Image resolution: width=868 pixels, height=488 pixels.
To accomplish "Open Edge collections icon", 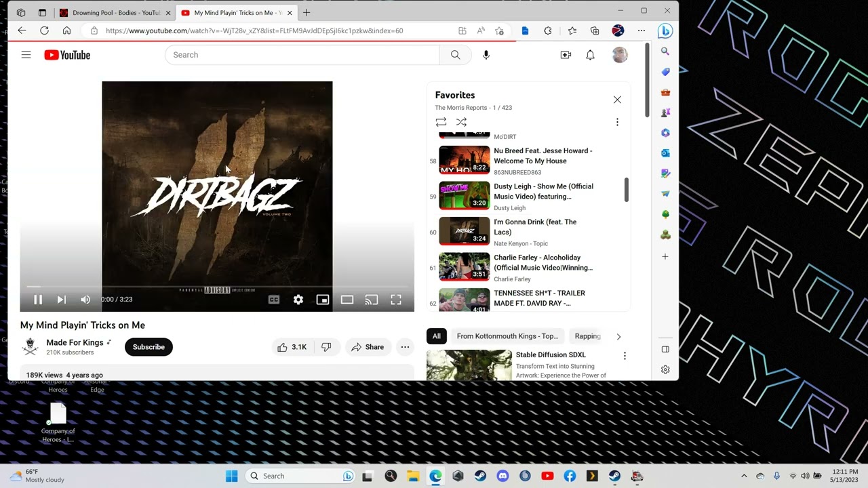I will pos(595,30).
